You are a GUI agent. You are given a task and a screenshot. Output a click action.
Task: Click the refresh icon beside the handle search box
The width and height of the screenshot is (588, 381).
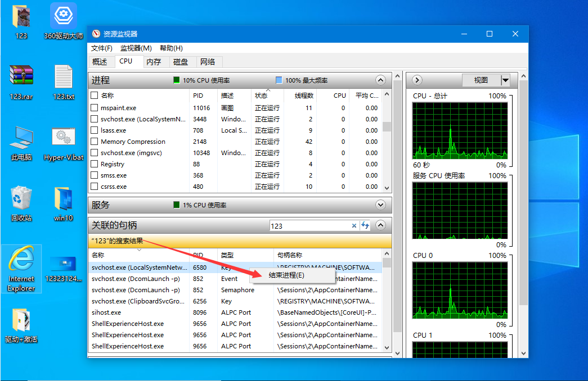point(365,226)
